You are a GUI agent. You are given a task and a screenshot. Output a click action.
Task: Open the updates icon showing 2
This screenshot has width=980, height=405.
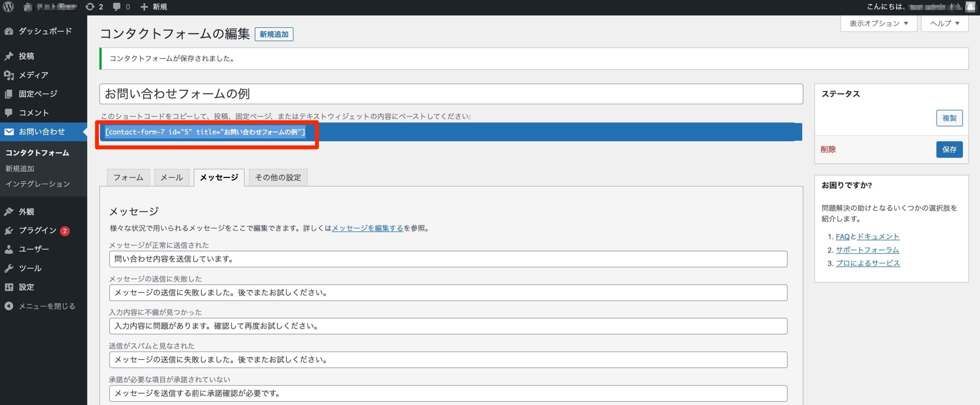(94, 7)
